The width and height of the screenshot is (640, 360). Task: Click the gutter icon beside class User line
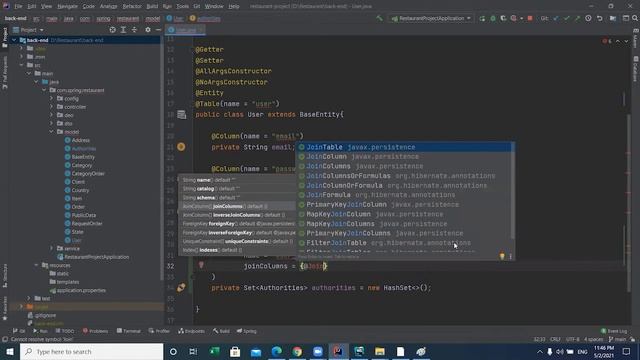(182, 115)
